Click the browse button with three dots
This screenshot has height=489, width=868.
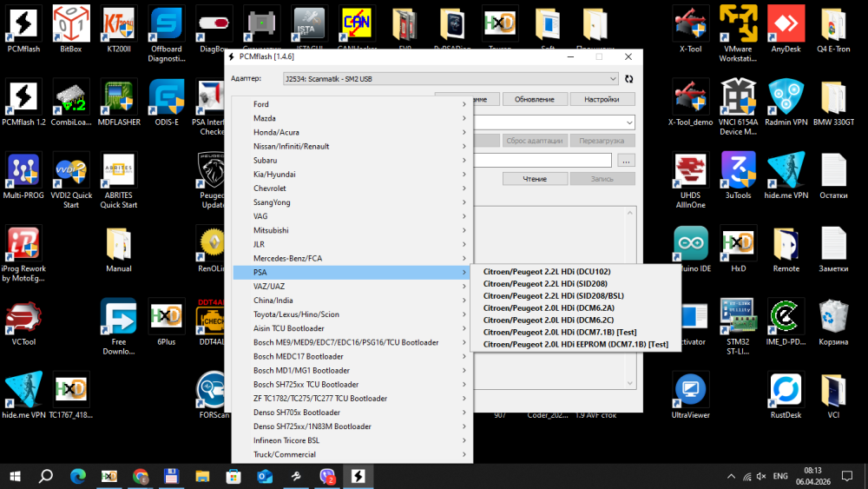pos(626,161)
